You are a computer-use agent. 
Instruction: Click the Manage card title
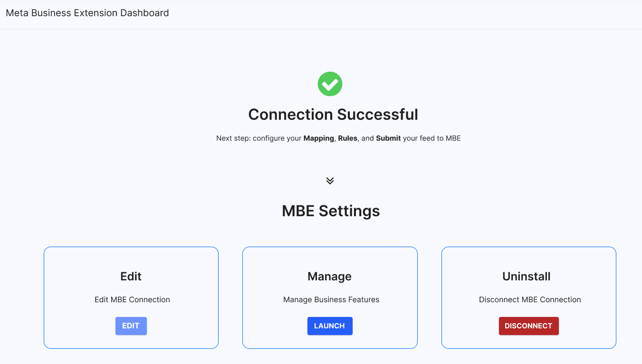point(330,277)
